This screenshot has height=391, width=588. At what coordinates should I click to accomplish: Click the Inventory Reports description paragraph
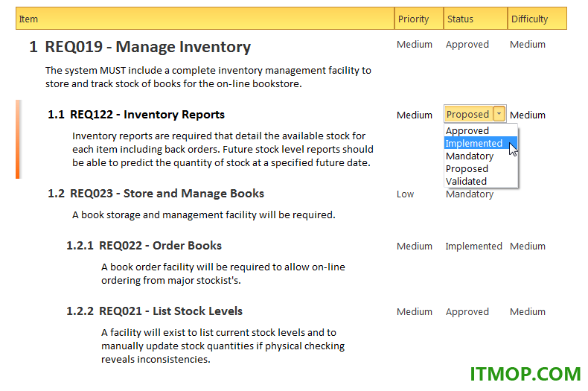coord(223,150)
